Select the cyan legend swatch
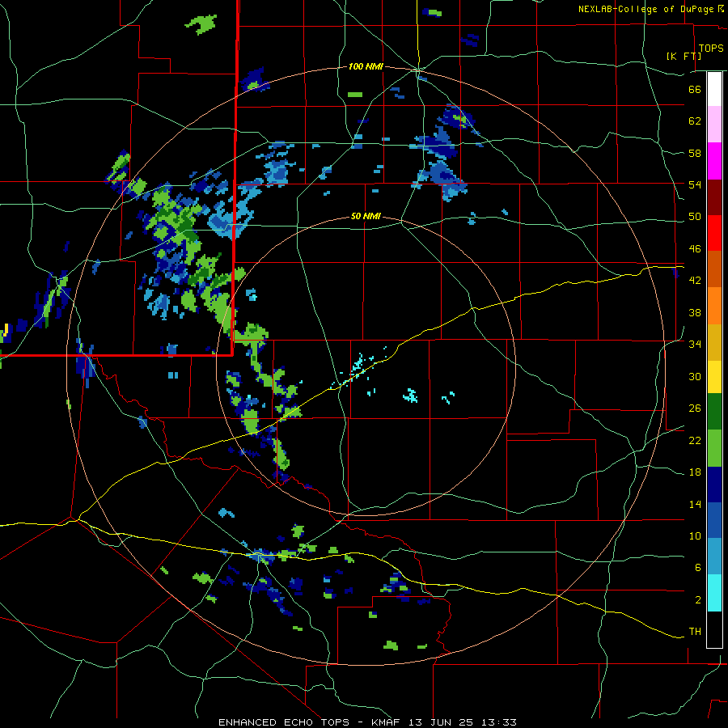Image resolution: width=728 pixels, height=728 pixels. pyautogui.click(x=714, y=593)
